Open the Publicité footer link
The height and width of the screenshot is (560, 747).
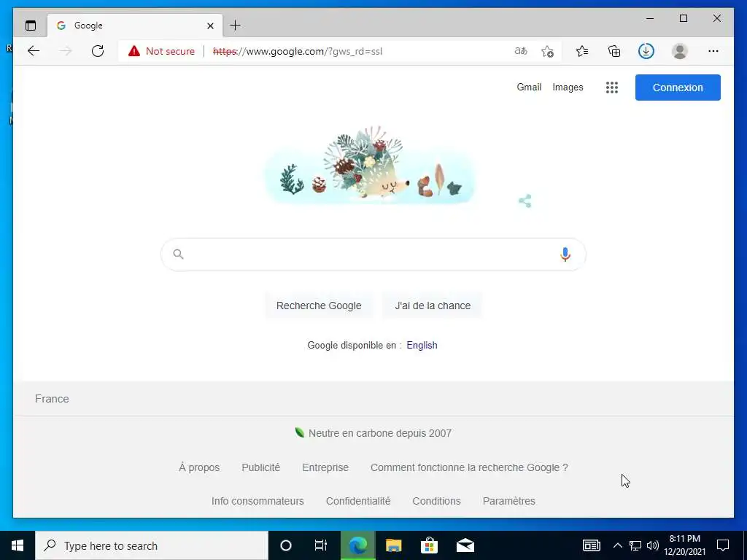(x=260, y=467)
